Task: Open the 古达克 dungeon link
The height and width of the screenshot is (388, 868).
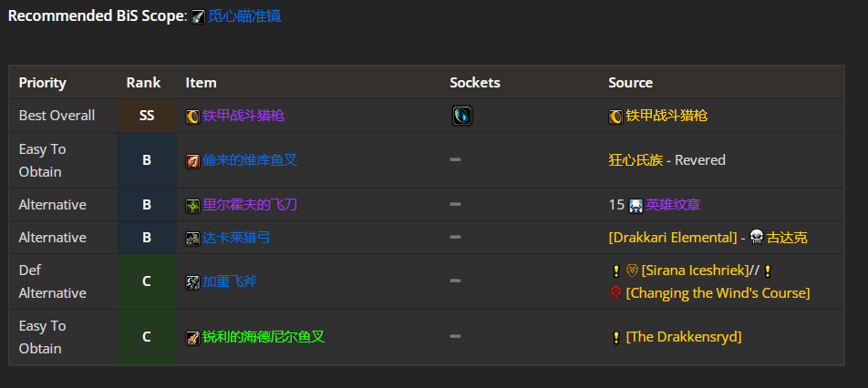Action: pos(787,238)
